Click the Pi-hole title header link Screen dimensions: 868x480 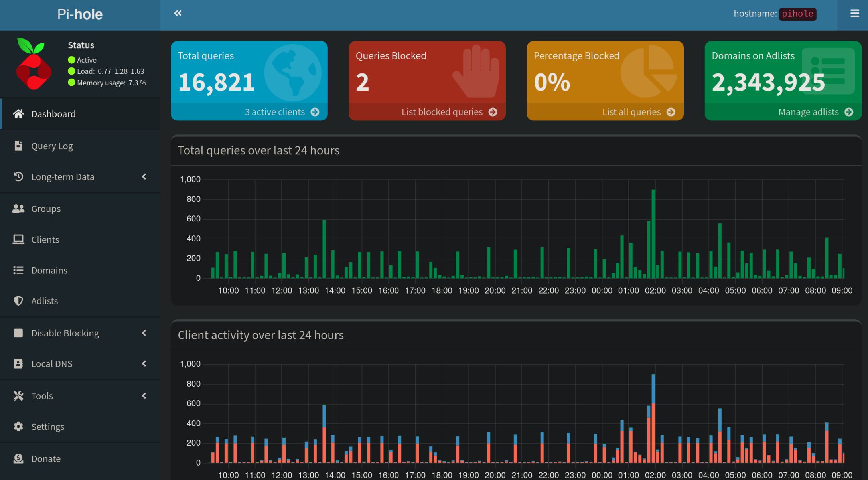pos(80,14)
